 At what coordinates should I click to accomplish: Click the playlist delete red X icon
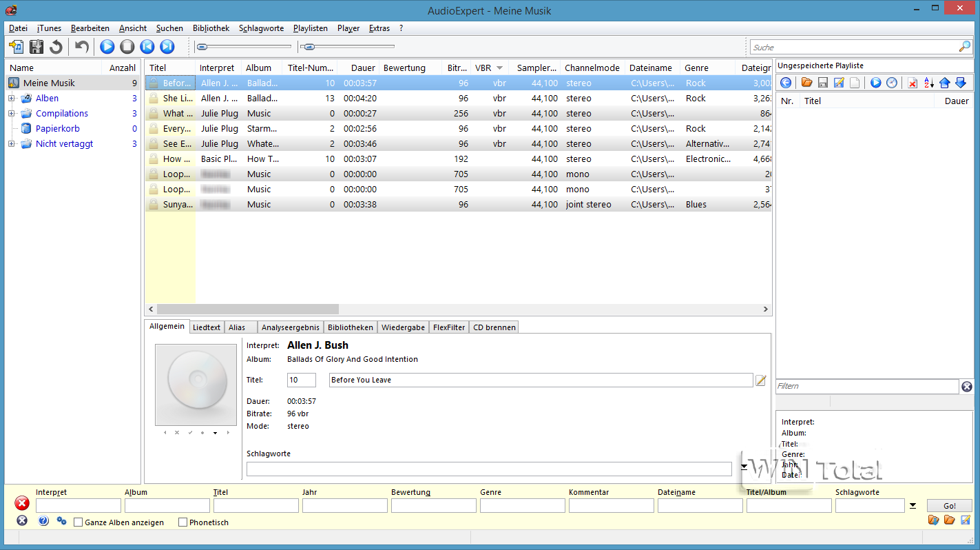pos(913,83)
